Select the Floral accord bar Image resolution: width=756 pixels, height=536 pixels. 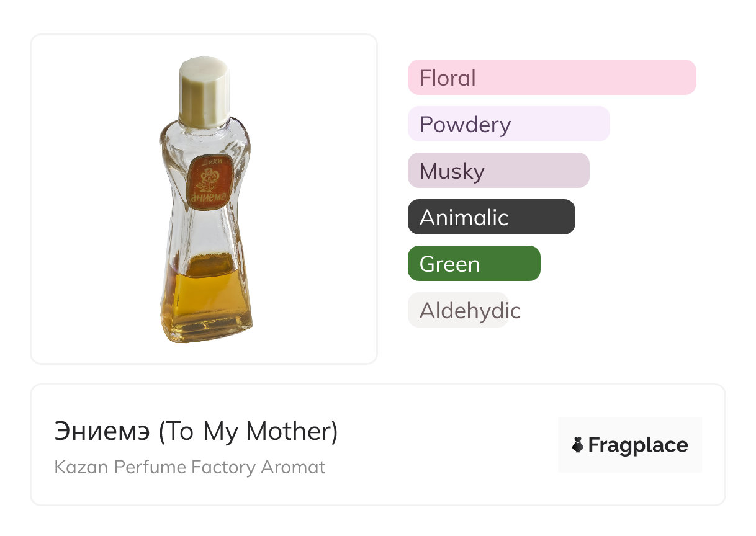pyautogui.click(x=551, y=78)
